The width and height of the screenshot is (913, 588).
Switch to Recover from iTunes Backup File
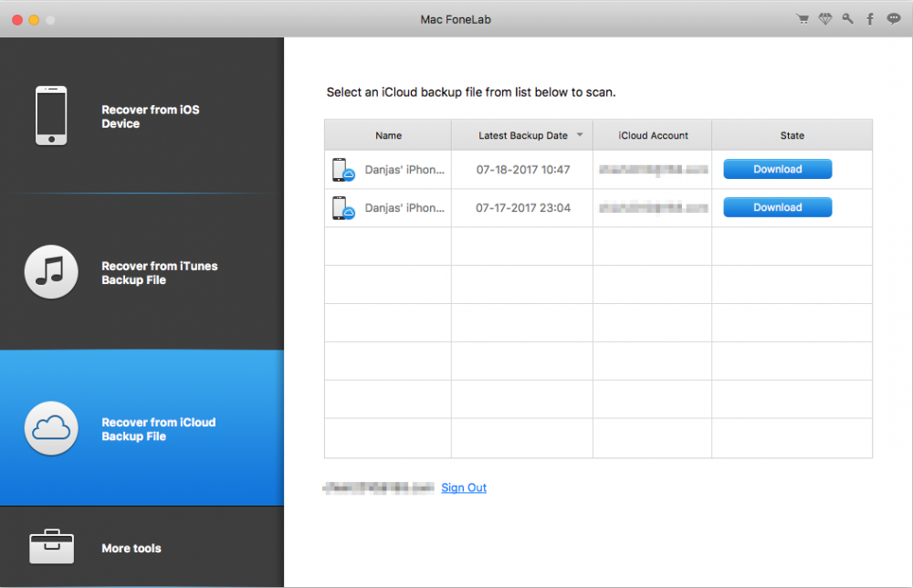(159, 273)
